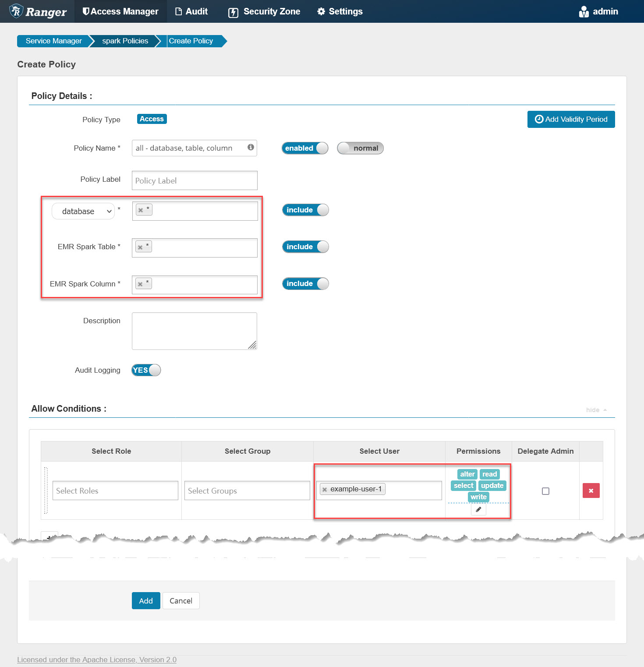The height and width of the screenshot is (667, 644).
Task: Toggle the EMR Spark Column include switch
Action: (x=305, y=283)
